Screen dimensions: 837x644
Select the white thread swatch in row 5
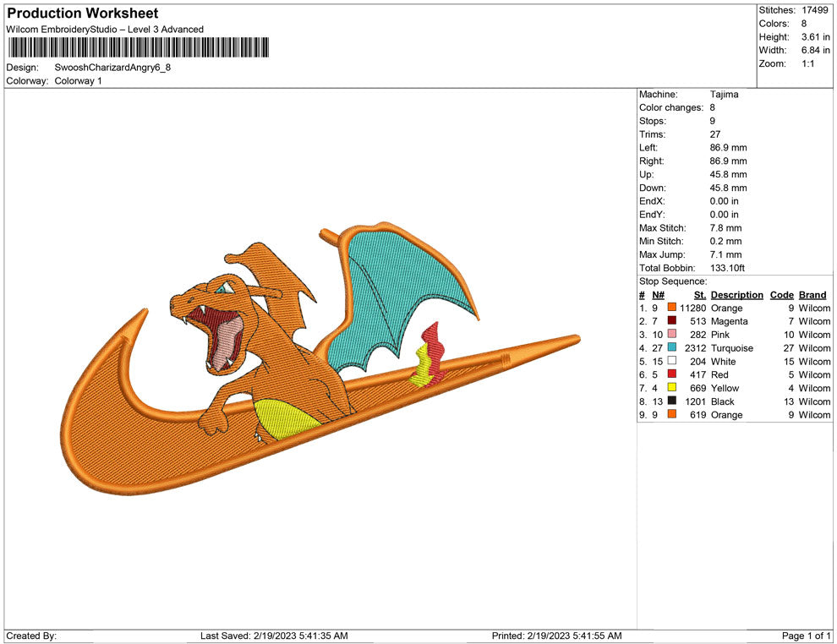(671, 362)
